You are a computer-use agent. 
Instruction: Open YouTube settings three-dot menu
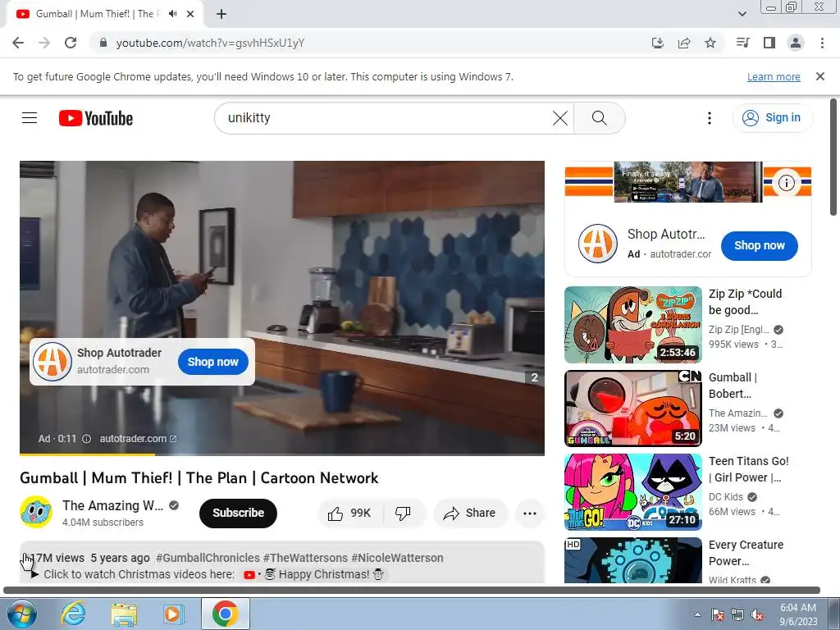tap(710, 118)
